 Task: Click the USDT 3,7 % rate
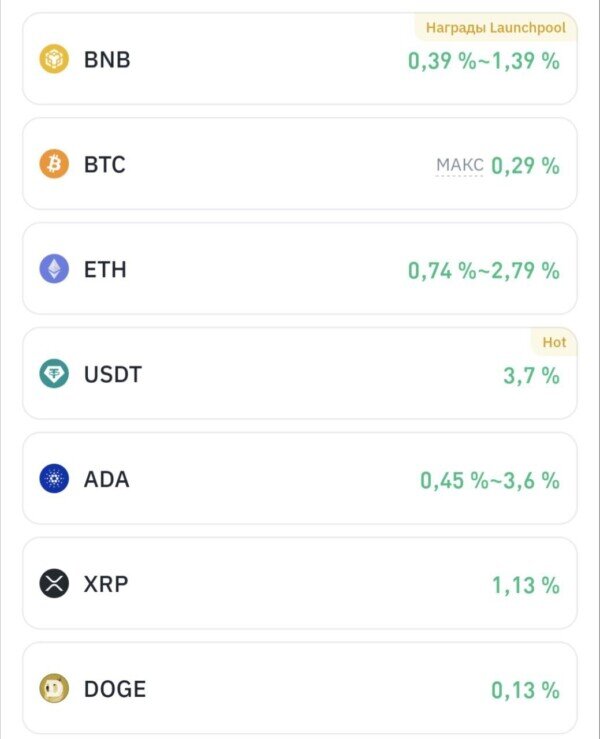tap(531, 375)
